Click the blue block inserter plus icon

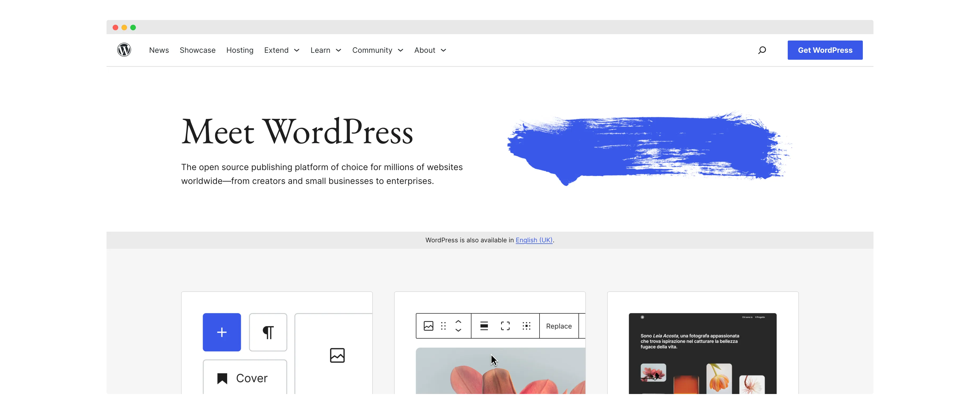[x=222, y=332]
